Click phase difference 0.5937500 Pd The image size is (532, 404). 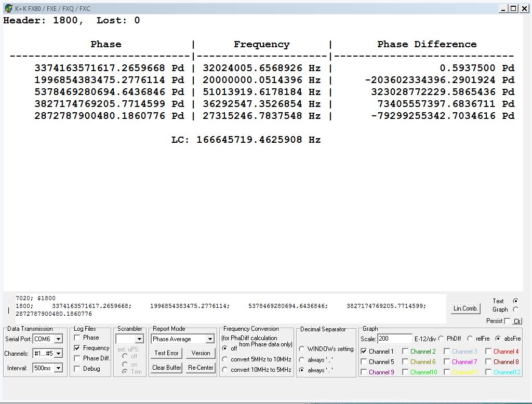477,68
